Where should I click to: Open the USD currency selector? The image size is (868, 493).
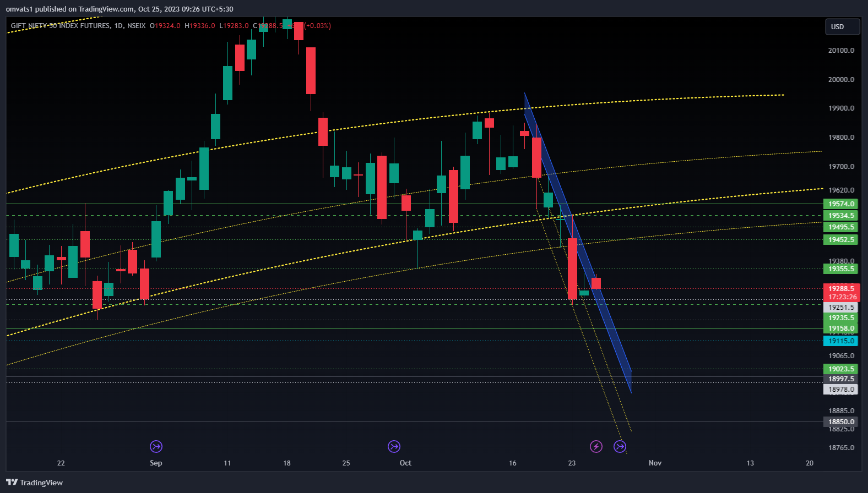click(842, 26)
